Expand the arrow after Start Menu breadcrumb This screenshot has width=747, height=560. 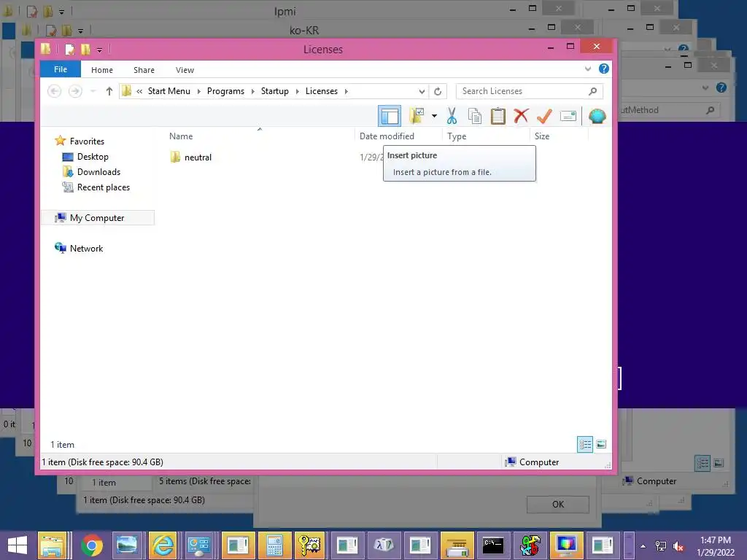click(x=198, y=91)
